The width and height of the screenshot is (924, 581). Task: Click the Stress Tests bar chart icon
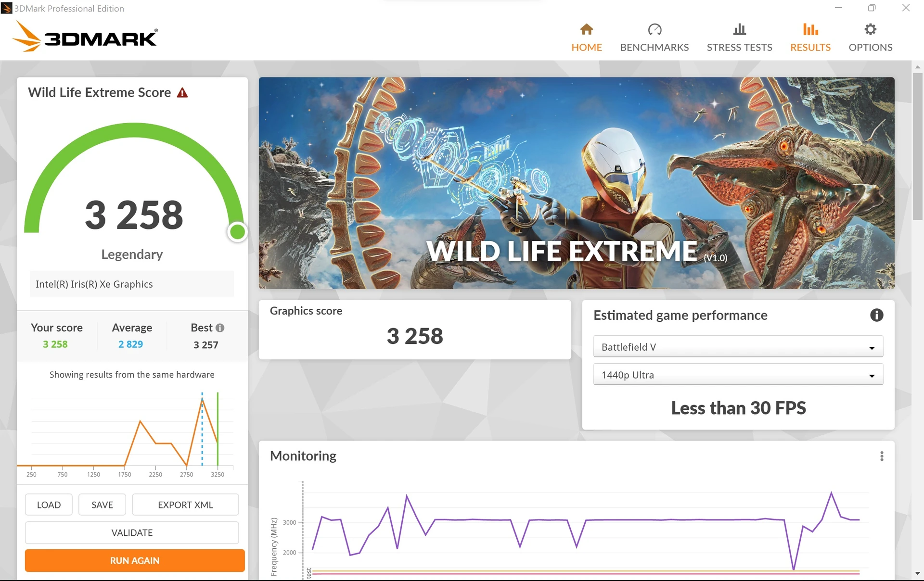pyautogui.click(x=739, y=29)
